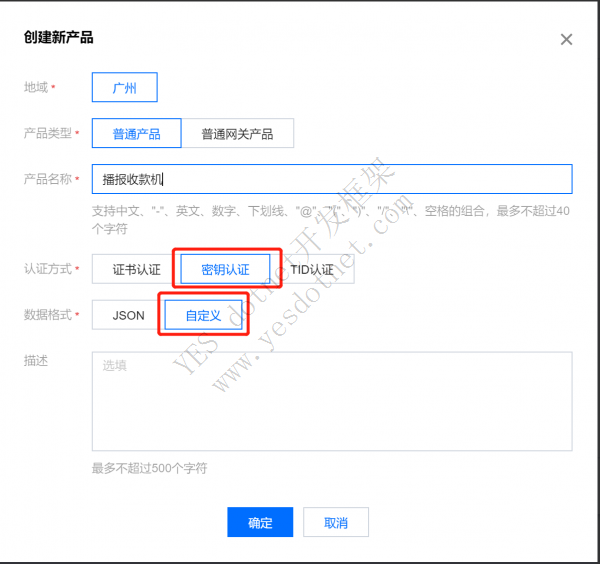Close the 创建新产品 dialog with X

tap(566, 40)
